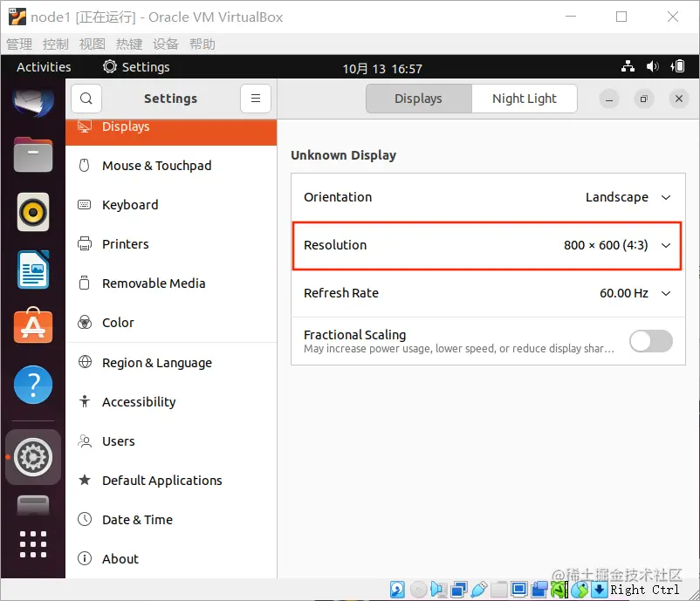Viewport: 700px width, 601px height.
Task: Open the Help icon in the dock
Action: [x=33, y=385]
